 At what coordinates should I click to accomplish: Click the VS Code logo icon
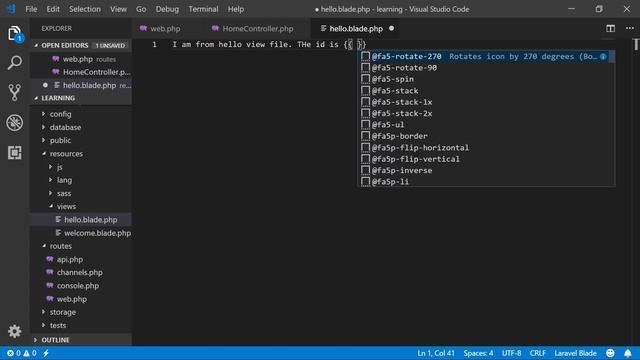click(x=11, y=9)
